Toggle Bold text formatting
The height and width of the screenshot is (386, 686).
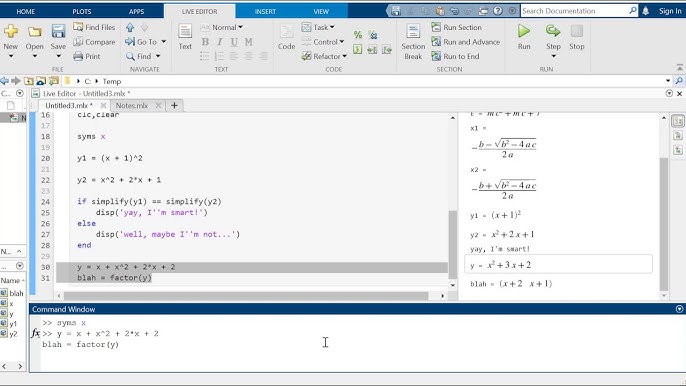(x=205, y=42)
